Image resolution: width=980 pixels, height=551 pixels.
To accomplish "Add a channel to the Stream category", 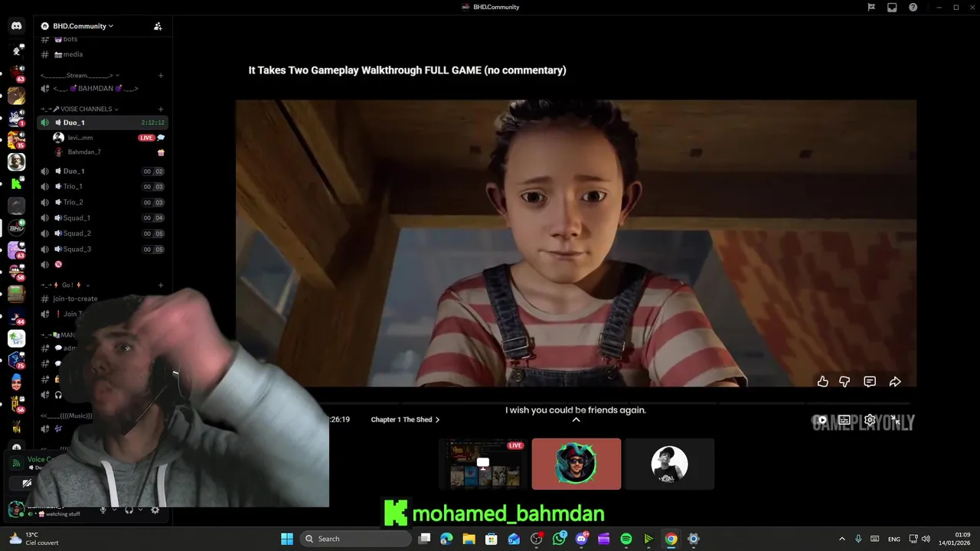I will (x=161, y=75).
